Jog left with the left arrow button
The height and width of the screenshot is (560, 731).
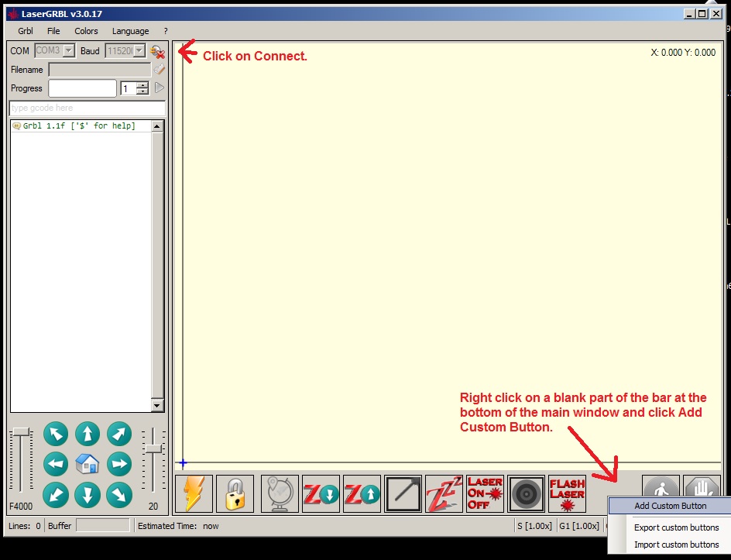coord(56,464)
